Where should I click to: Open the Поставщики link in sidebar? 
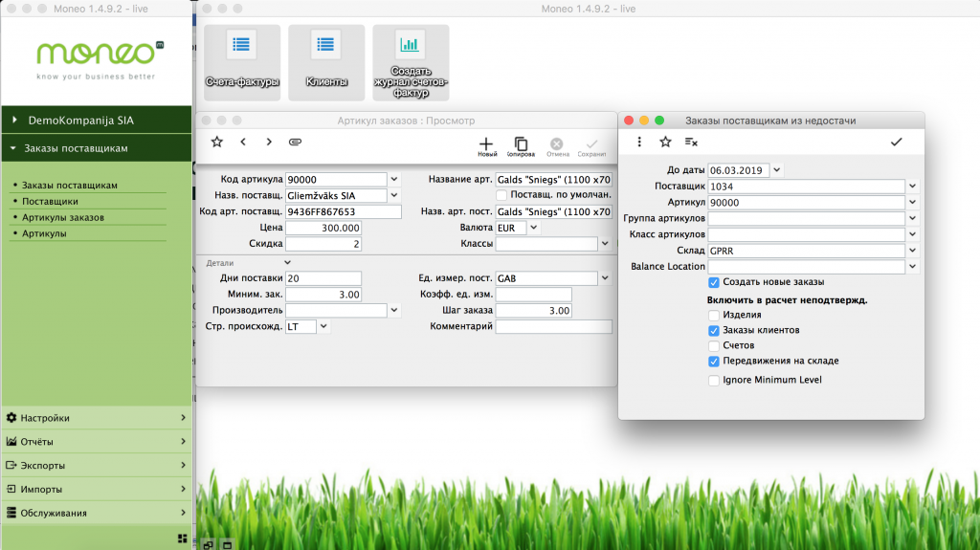[50, 201]
